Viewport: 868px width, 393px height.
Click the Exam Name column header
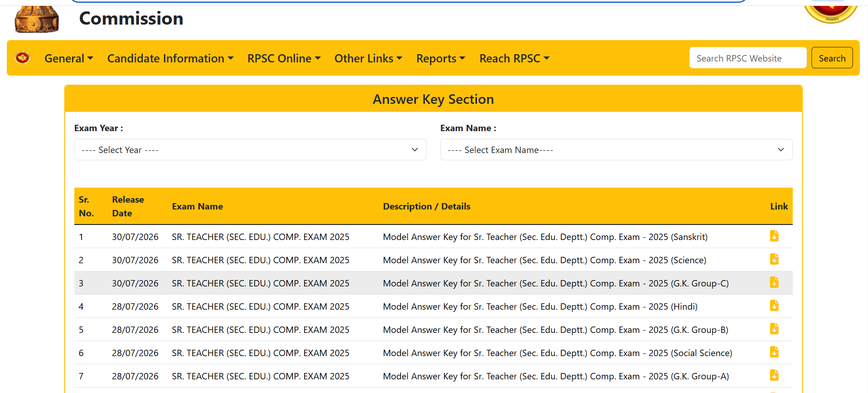tap(197, 206)
